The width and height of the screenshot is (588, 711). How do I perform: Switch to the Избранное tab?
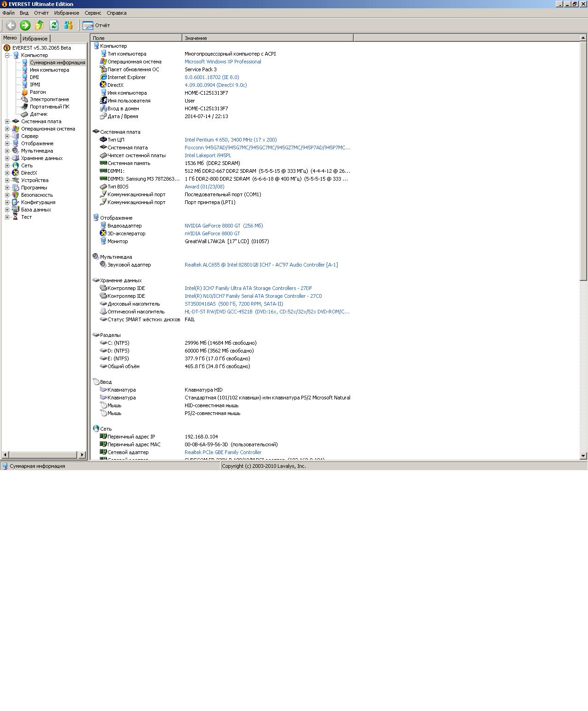(35, 39)
